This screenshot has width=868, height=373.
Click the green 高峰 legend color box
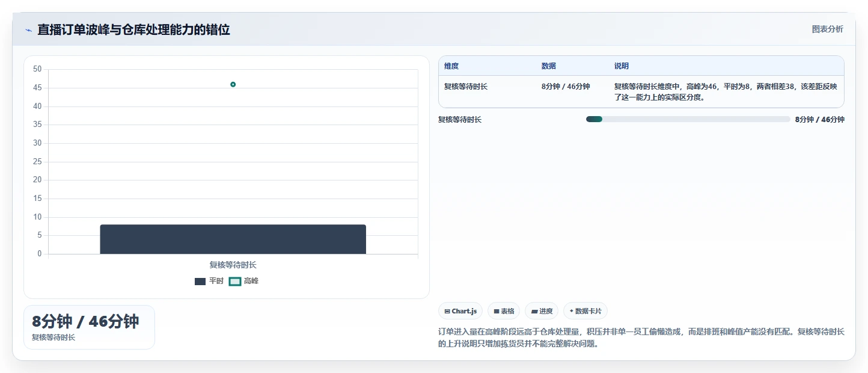235,282
